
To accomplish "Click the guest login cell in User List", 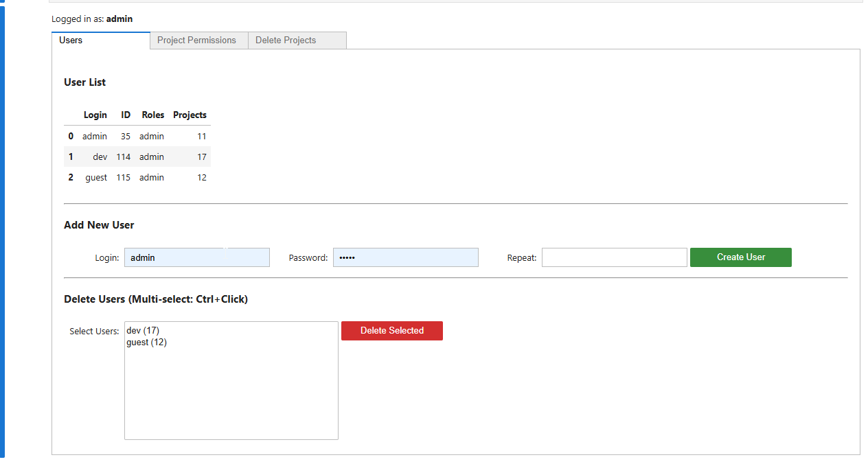I will pyautogui.click(x=96, y=178).
